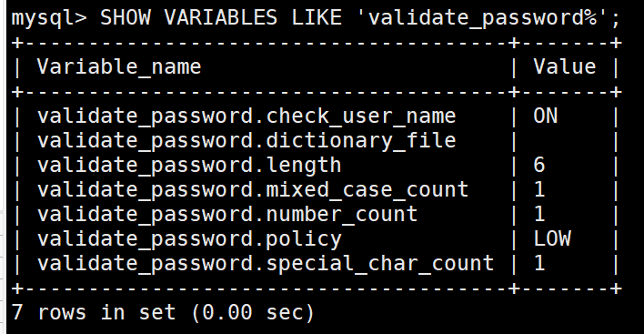Click the special_char_count value 1
This screenshot has height=334, width=644.
(539, 264)
